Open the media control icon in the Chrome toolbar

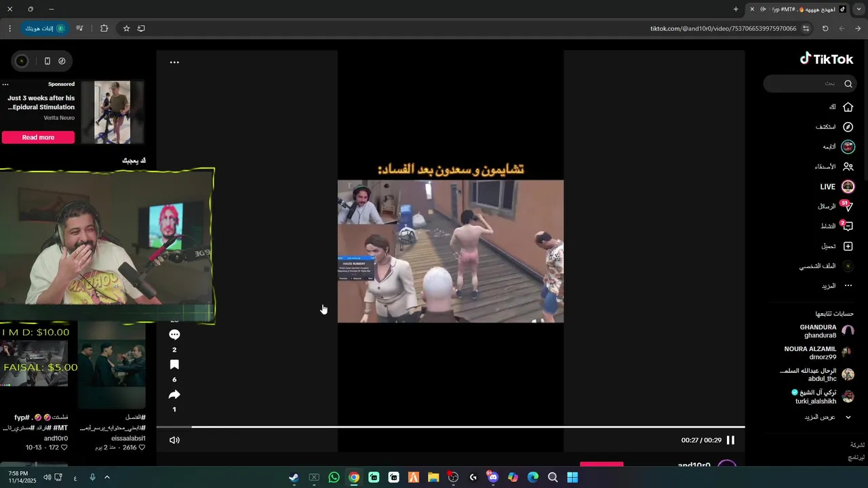[x=80, y=28]
